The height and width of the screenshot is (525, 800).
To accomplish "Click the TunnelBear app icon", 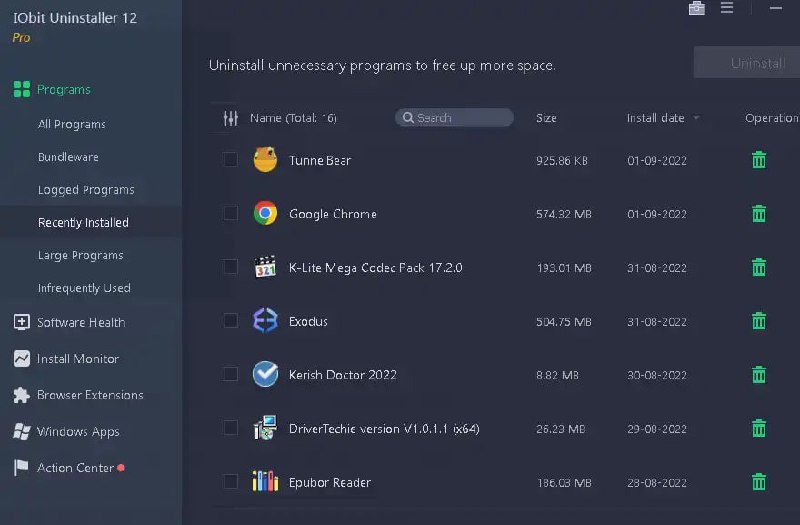I will 265,160.
